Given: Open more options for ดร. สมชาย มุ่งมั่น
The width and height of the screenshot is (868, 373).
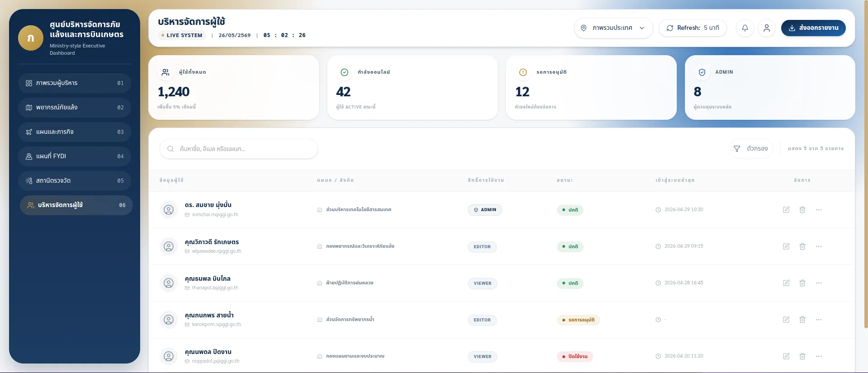Looking at the screenshot, I should tap(819, 210).
